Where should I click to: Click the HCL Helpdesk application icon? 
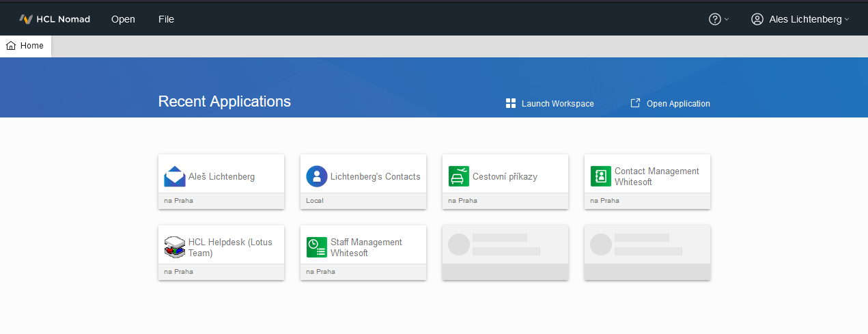[x=175, y=247]
